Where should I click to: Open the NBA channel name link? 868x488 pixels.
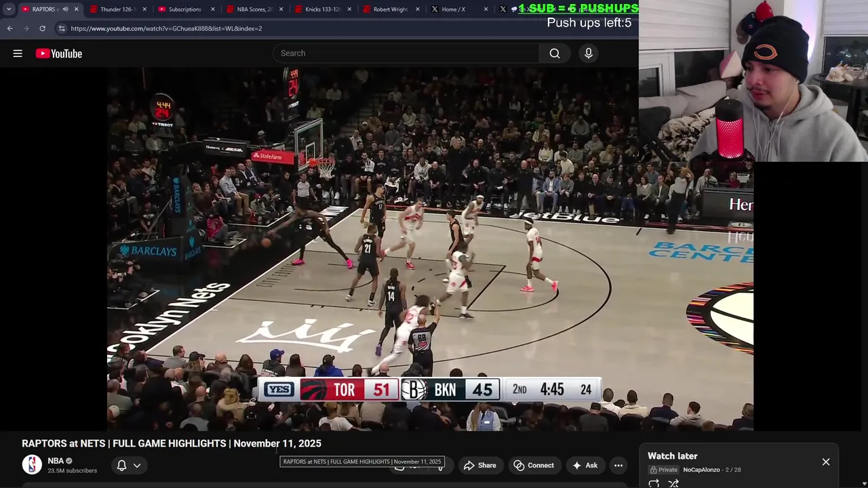(x=56, y=461)
